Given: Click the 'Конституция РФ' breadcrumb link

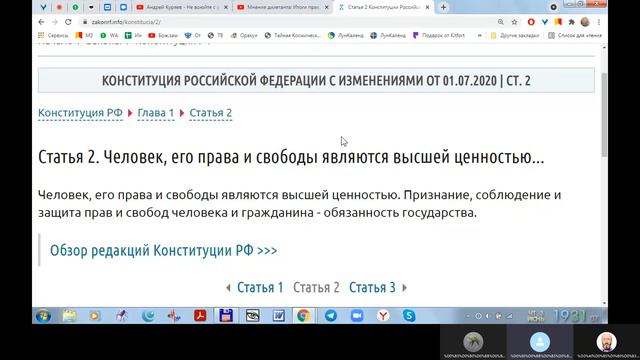Looking at the screenshot, I should pos(80,113).
